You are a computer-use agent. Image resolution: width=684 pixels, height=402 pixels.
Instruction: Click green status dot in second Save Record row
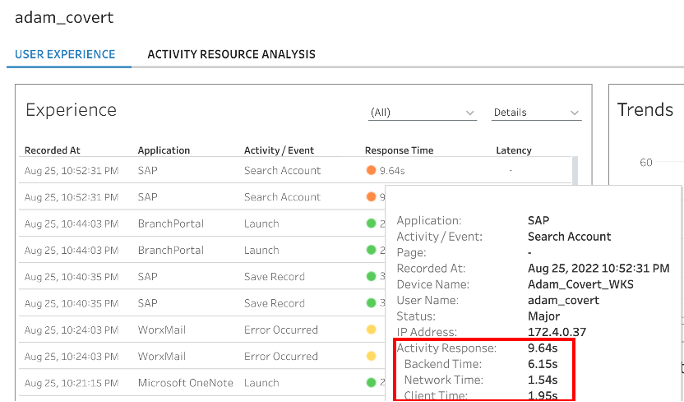[x=371, y=303]
